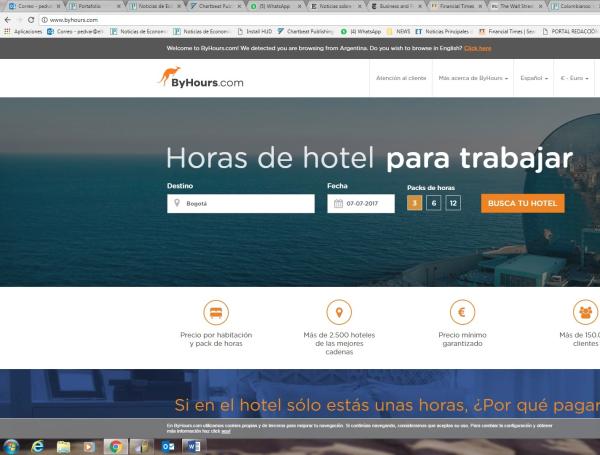This screenshot has height=455, width=600.
Task: Switch to the Financial Times browser tab
Action: point(456,6)
